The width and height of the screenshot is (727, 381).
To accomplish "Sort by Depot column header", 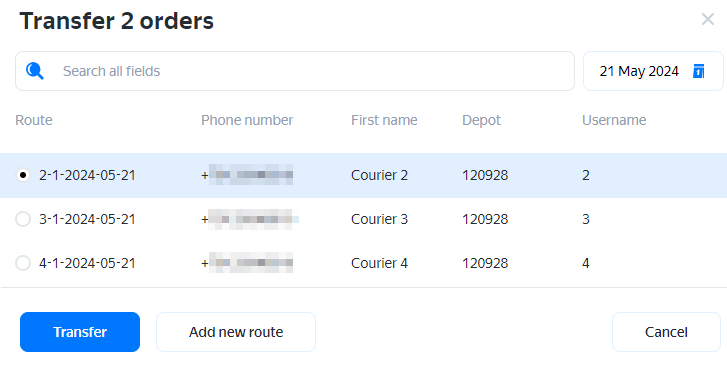I will click(481, 121).
